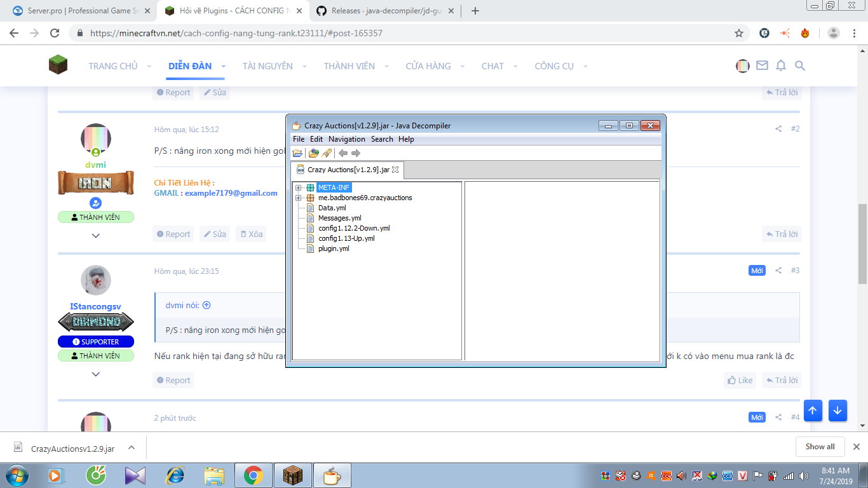
Task: Click the Open File folder icon in Java Decompiler
Action: click(297, 153)
